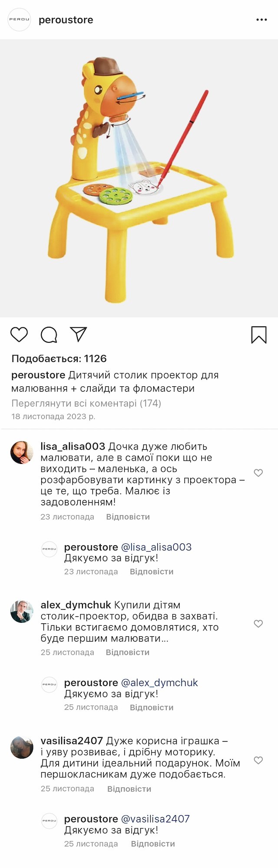
Task: Like lisa_alisa003's comment
Action: 258,473
